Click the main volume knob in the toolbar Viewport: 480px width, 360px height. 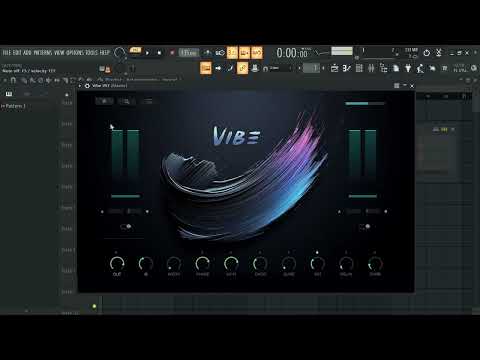pos(119,53)
